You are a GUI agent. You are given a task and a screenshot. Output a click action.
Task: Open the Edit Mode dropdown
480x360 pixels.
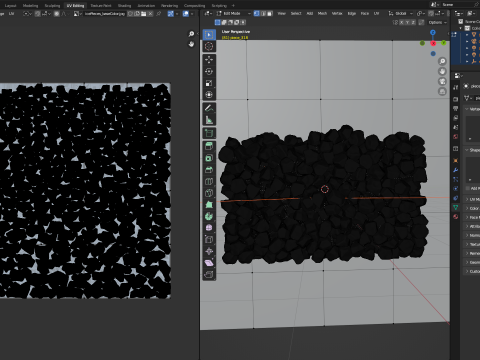pyautogui.click(x=234, y=13)
